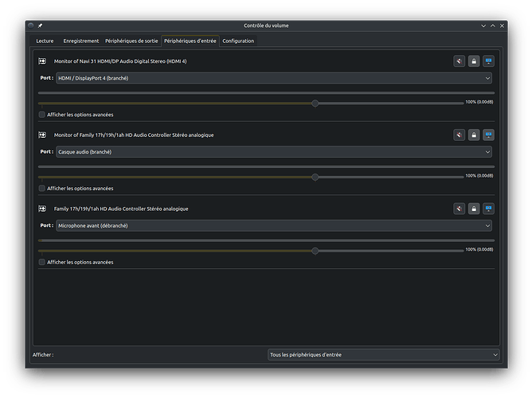This screenshot has width=532, height=398.
Task: Tick advanced options under Microphone avant port
Action: coord(42,262)
